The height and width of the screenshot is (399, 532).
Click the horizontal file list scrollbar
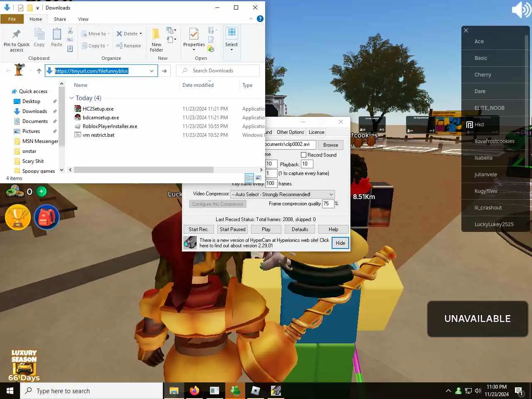(144, 170)
